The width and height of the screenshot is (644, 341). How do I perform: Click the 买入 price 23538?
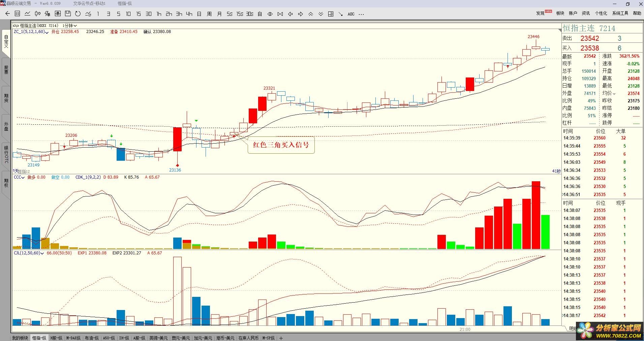590,48
